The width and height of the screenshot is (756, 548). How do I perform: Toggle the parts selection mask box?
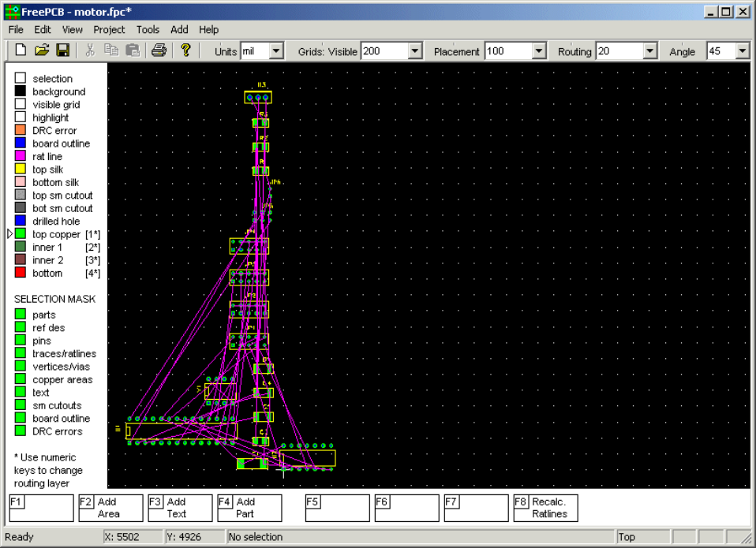(x=21, y=315)
